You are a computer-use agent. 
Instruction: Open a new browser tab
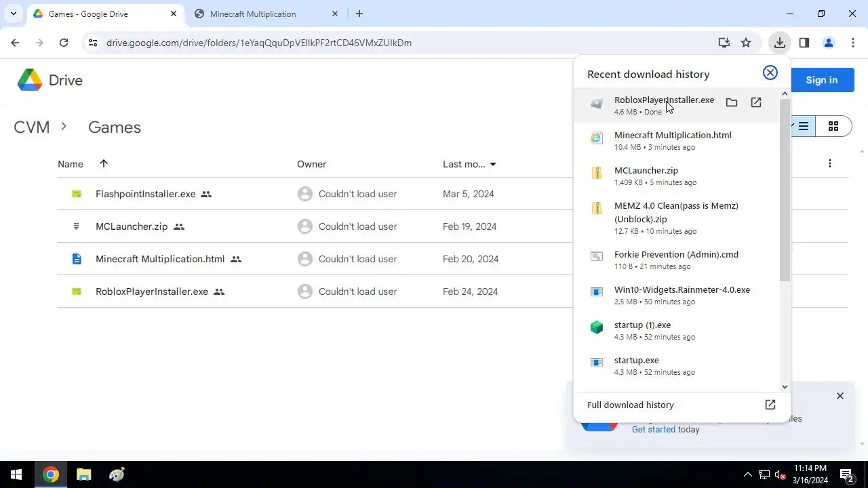pyautogui.click(x=359, y=14)
